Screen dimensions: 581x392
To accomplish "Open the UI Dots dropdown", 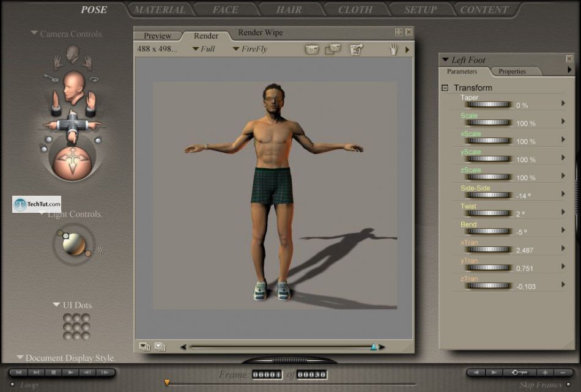I will [56, 305].
